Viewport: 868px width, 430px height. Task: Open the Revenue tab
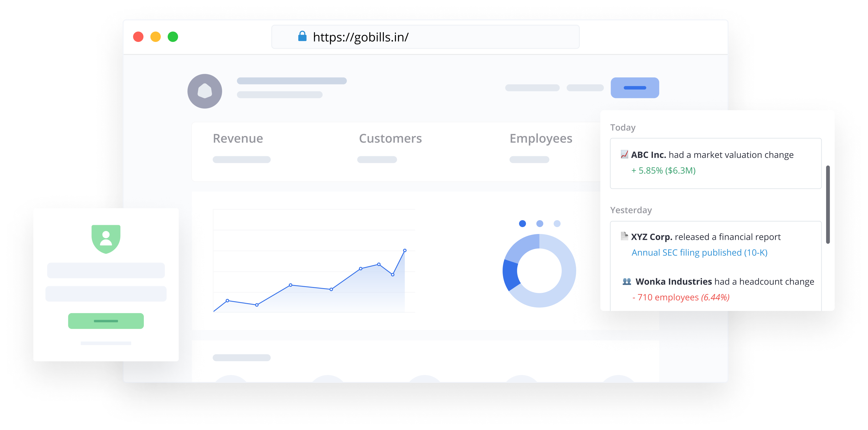tap(238, 139)
